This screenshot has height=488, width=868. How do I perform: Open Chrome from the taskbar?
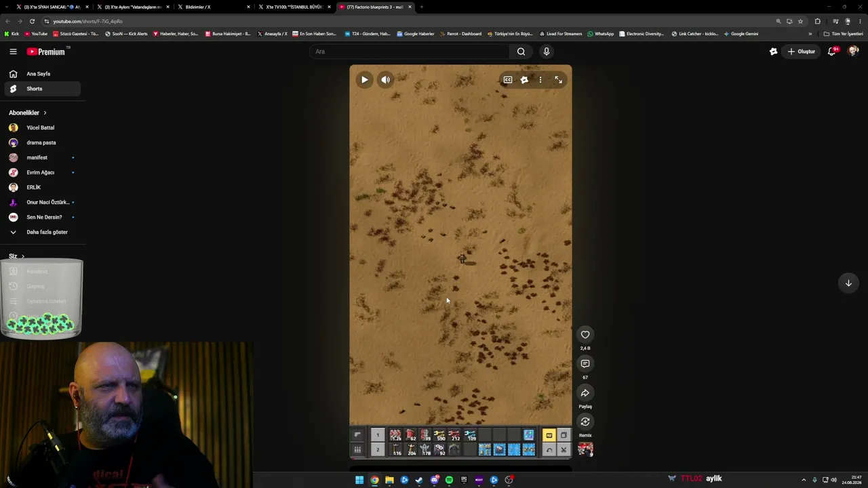tap(374, 480)
